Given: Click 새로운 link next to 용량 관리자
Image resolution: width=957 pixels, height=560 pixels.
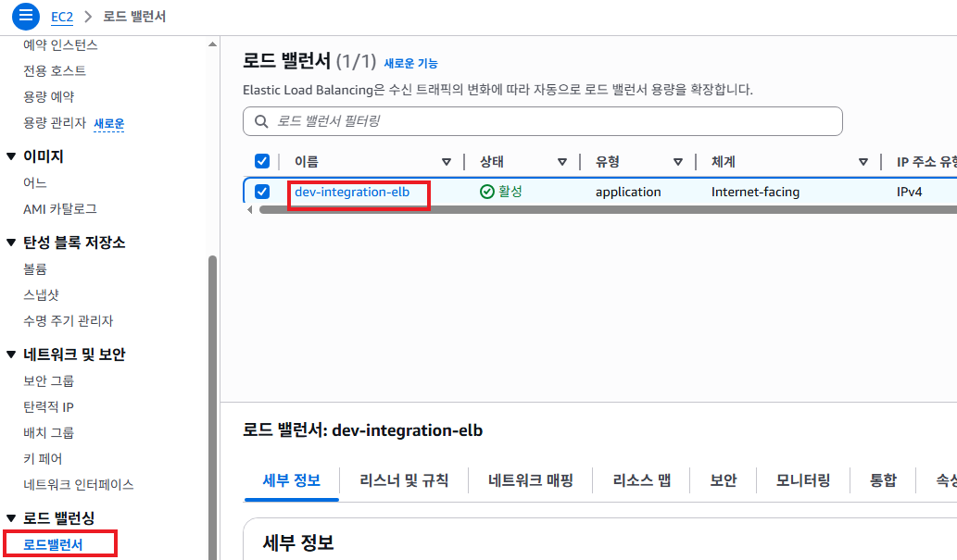Looking at the screenshot, I should coord(108,123).
